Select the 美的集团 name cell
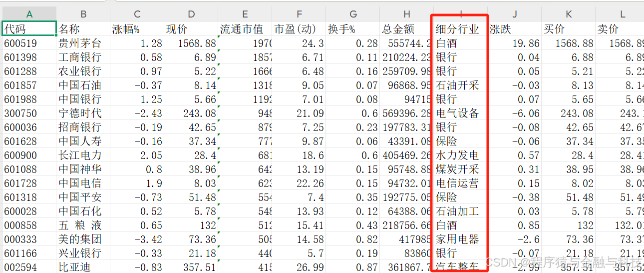 point(83,239)
